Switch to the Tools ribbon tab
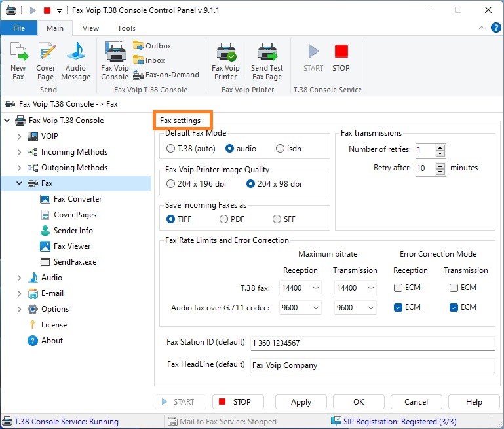This screenshot has width=504, height=429. click(x=126, y=28)
